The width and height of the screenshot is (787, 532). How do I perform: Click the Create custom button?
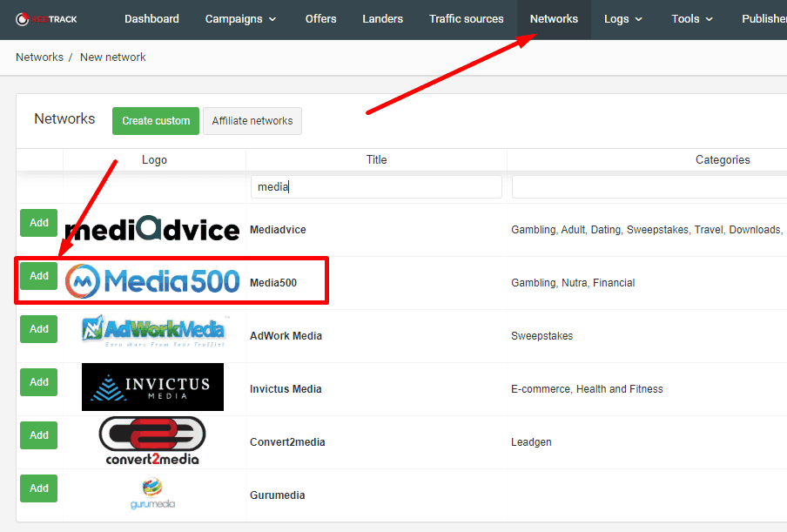pyautogui.click(x=156, y=121)
